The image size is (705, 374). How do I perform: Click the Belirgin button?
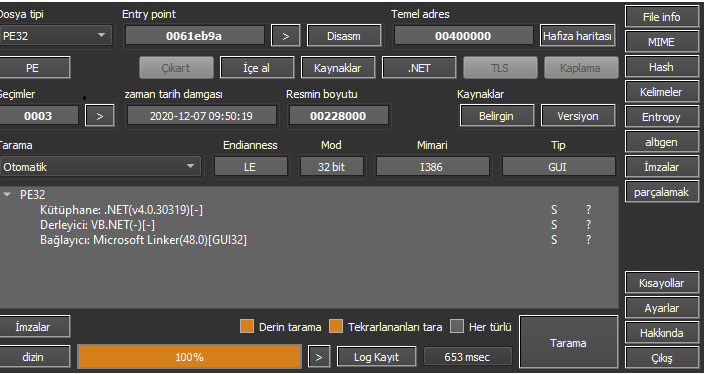496,116
